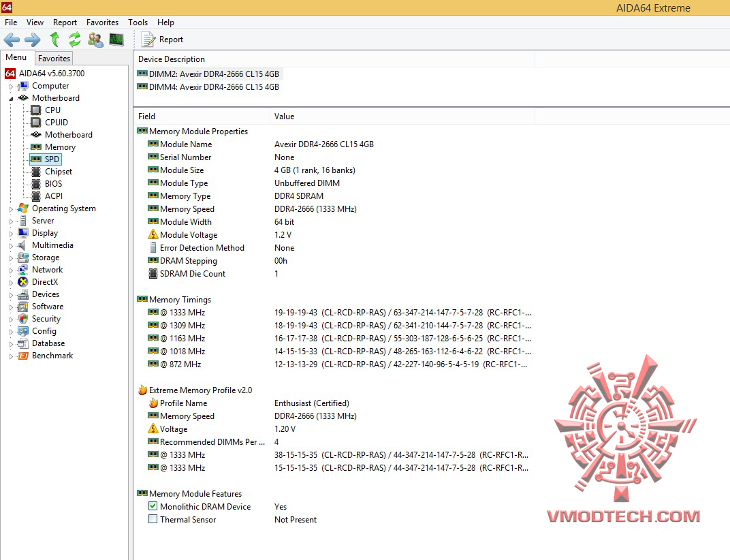730x560 pixels.
Task: Select the Benchmark icon in tree
Action: tap(23, 356)
